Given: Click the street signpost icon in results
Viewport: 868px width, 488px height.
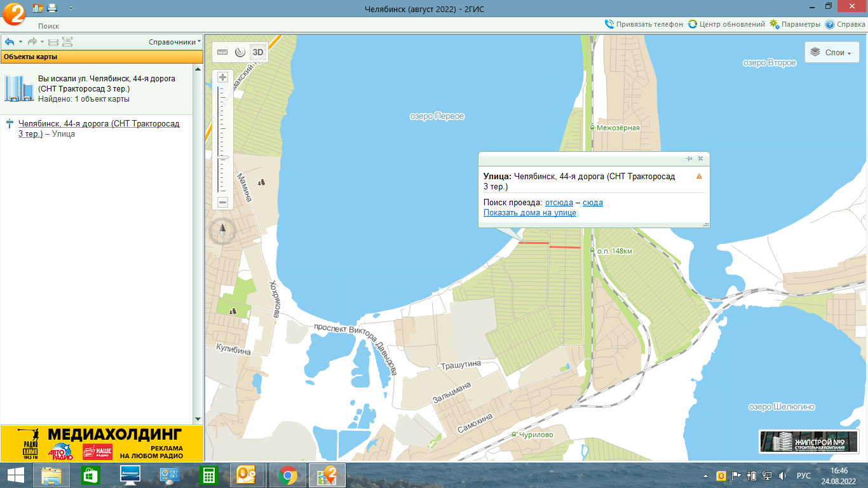Looking at the screenshot, I should click(9, 123).
